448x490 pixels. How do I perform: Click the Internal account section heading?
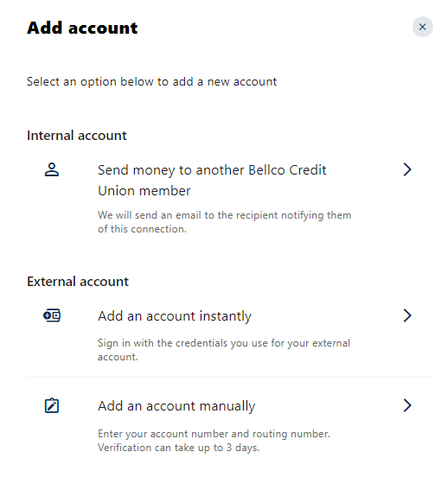pos(77,136)
